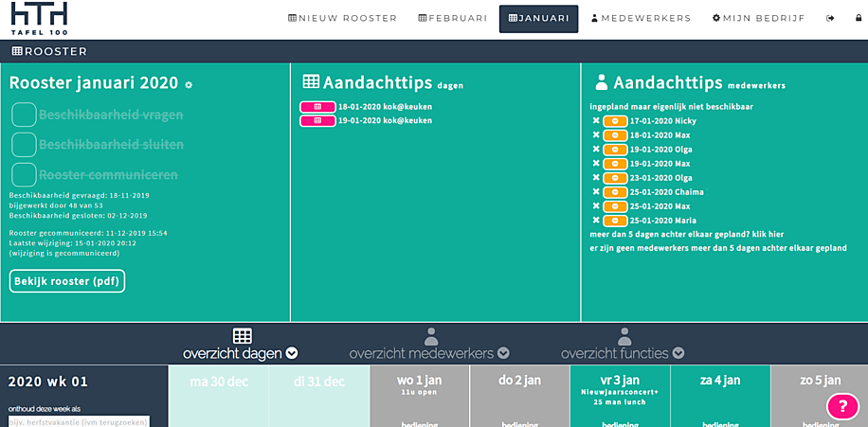This screenshot has height=427, width=868.
Task: Open the Nieuw Rooster menu item
Action: click(x=343, y=18)
